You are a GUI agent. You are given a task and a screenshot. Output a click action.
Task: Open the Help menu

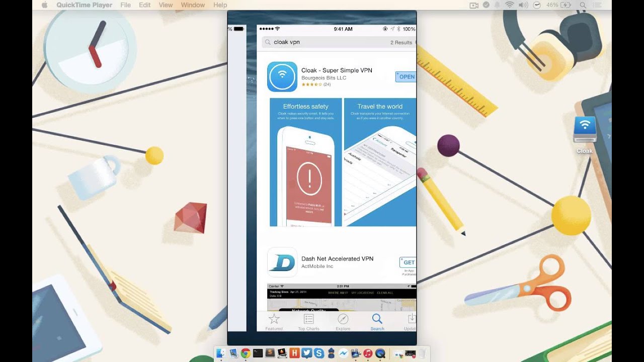pos(220,5)
